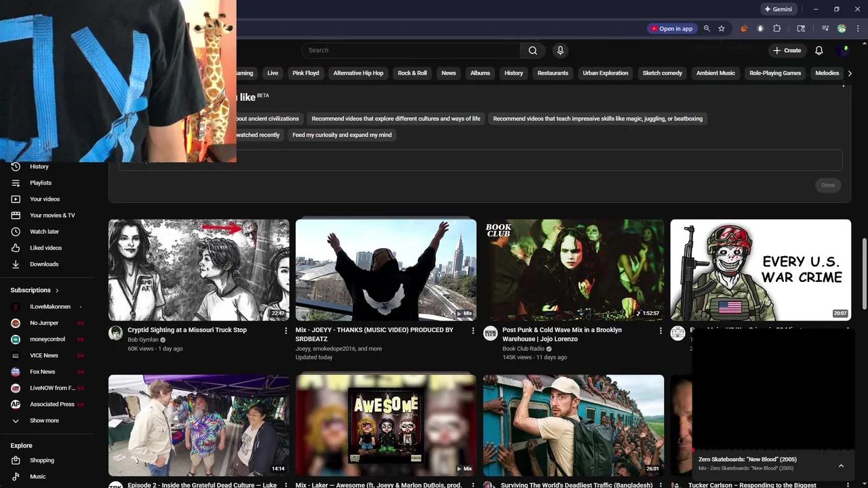Select the Urban Exploration chip
This screenshot has width=868, height=488.
(x=606, y=73)
